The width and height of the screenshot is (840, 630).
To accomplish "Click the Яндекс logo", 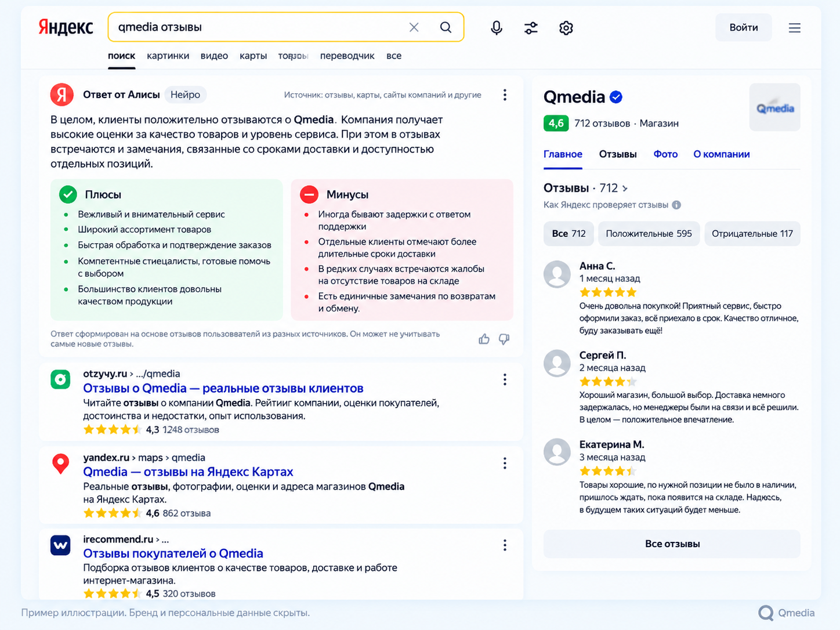I will [66, 27].
